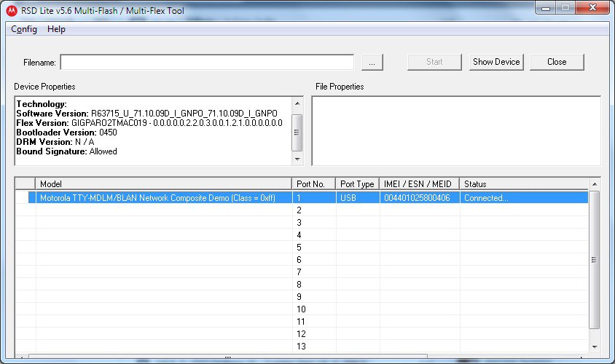Click the Filename input field
The image size is (615, 364).
coord(207,63)
